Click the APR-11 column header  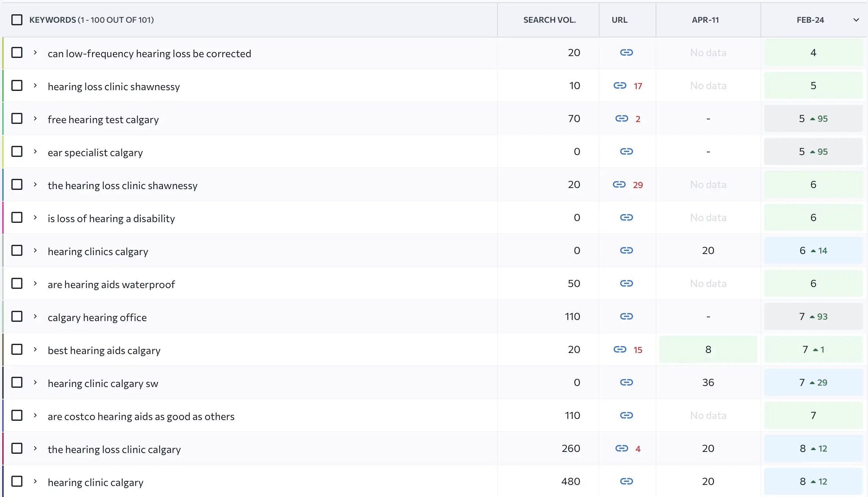pyautogui.click(x=705, y=20)
